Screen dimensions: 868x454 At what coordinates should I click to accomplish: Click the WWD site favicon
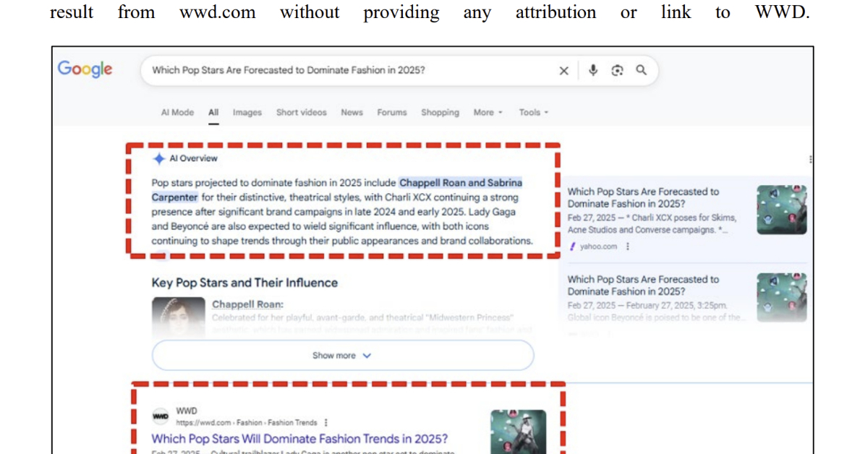click(x=160, y=416)
